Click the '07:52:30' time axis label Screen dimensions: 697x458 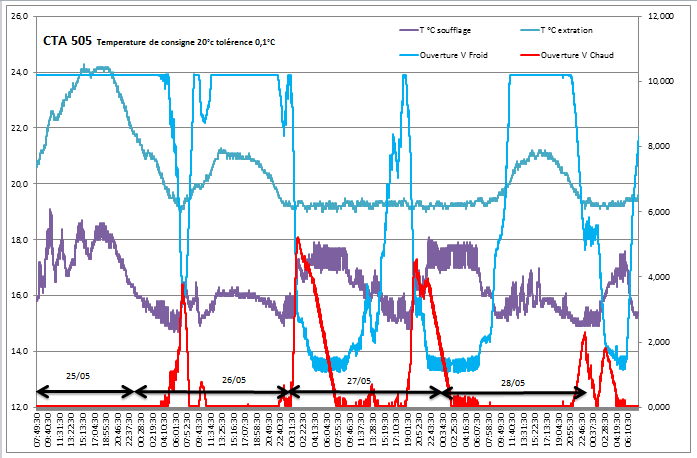[187, 430]
